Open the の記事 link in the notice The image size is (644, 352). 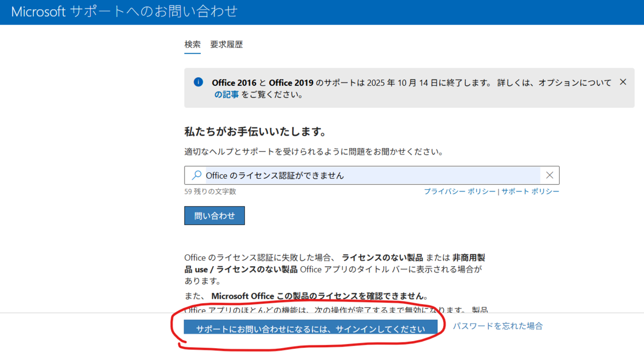coord(226,95)
